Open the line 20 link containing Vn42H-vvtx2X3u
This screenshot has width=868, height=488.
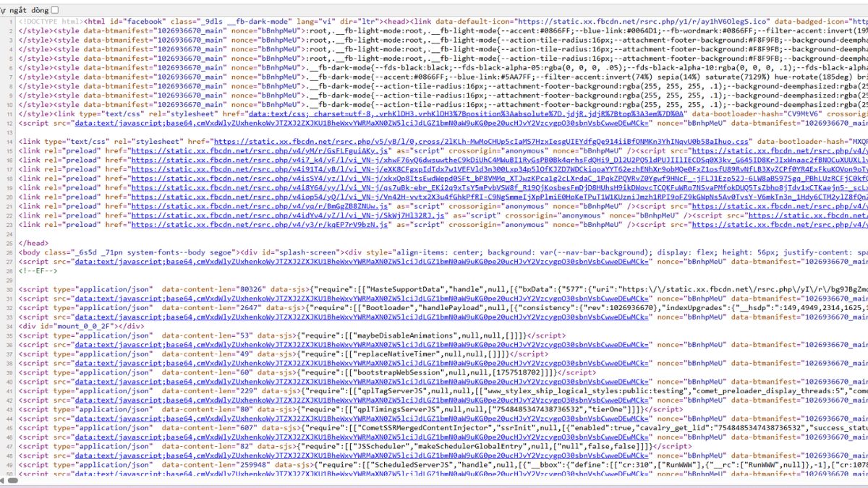click(498, 197)
